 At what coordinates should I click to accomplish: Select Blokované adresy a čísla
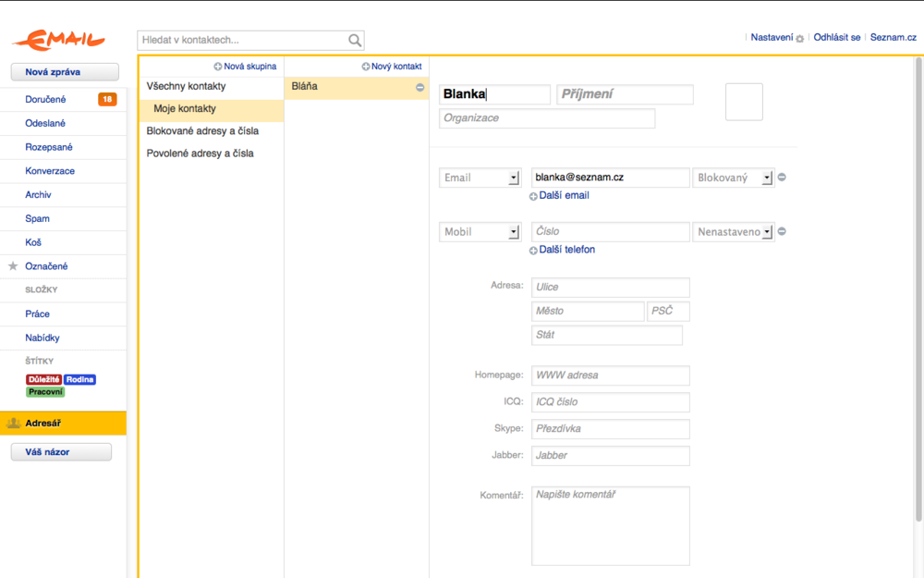click(211, 131)
